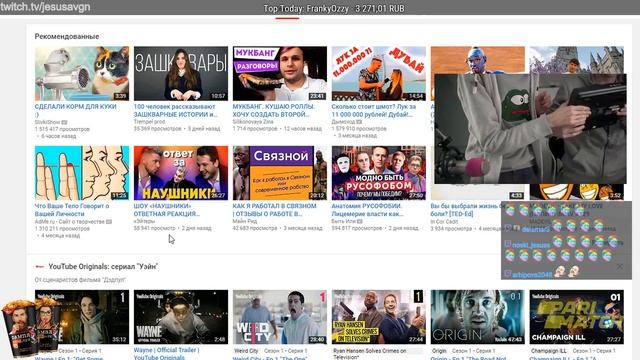Open 'Что Ваше Тело Говорит о Вашей Личности'
Image resolution: width=640 pixels, height=360 pixels.
[72, 210]
